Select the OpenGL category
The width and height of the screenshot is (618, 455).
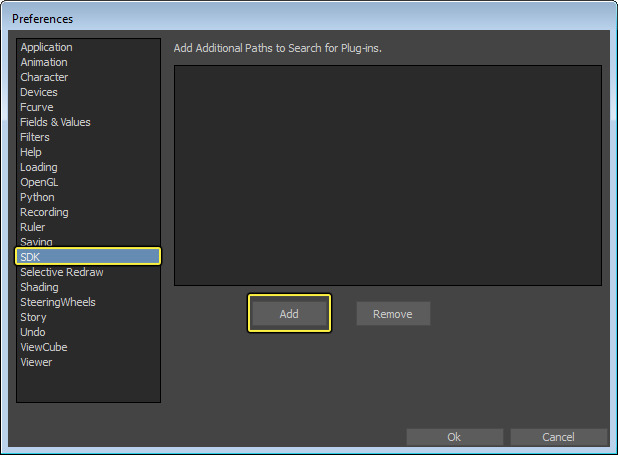39,182
